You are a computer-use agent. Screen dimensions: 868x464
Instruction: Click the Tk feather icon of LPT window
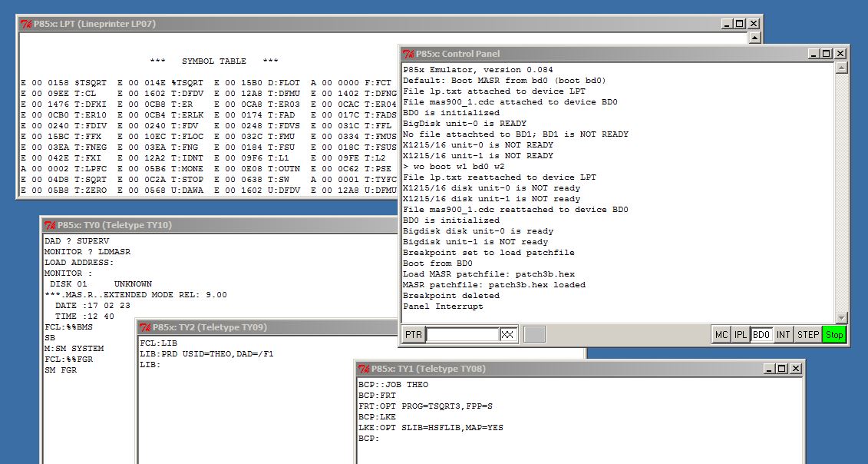(x=25, y=24)
